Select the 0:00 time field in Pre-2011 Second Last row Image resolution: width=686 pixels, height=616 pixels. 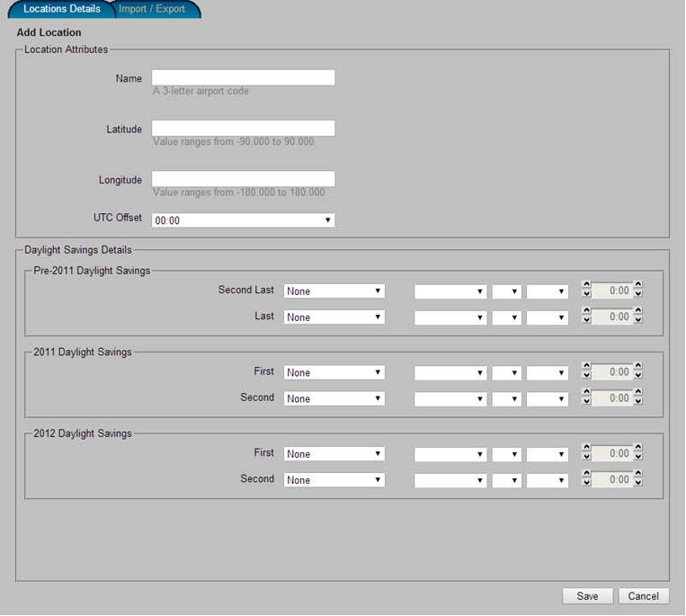(612, 290)
